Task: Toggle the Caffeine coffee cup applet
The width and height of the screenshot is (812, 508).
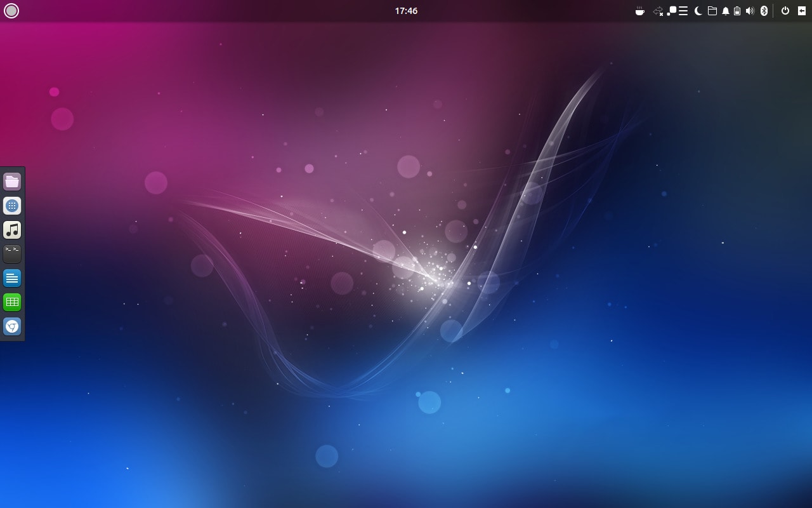Action: click(x=640, y=11)
